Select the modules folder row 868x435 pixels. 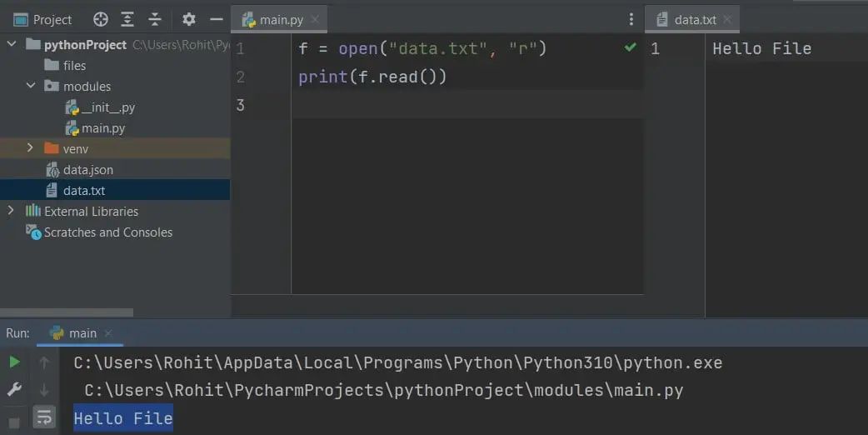(115, 87)
